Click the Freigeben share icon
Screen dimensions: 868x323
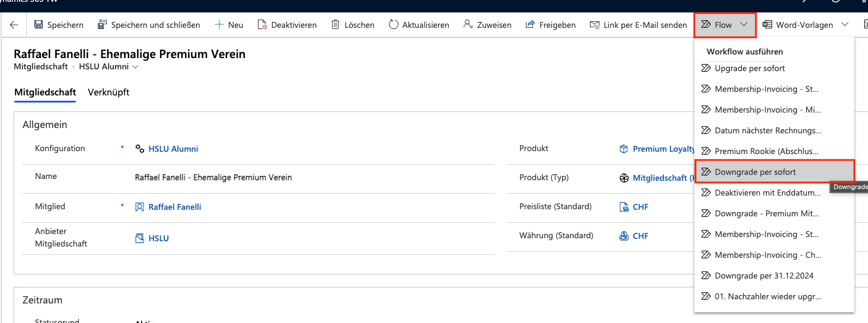click(530, 25)
